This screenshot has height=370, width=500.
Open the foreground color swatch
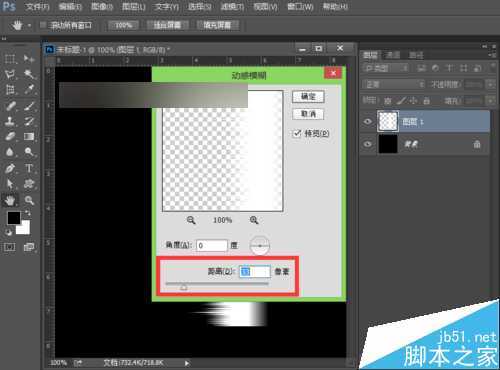14,218
